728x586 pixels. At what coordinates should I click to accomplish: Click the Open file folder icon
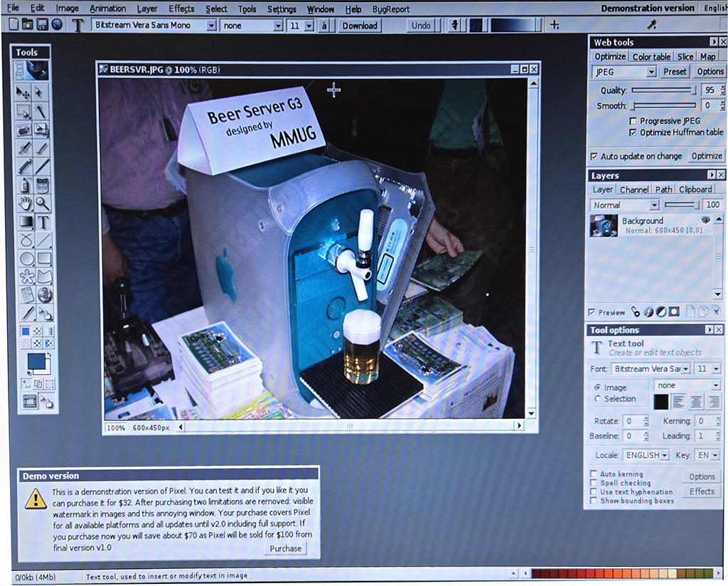tap(28, 25)
